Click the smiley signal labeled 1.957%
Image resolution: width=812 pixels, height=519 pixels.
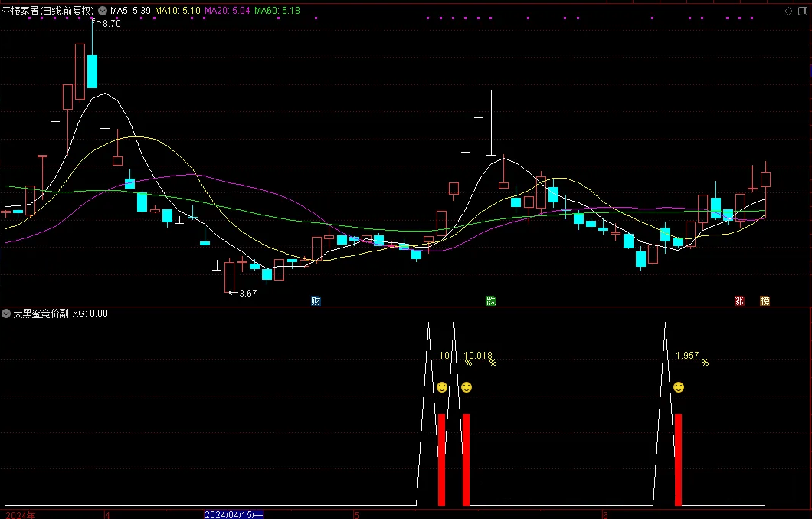tap(678, 388)
